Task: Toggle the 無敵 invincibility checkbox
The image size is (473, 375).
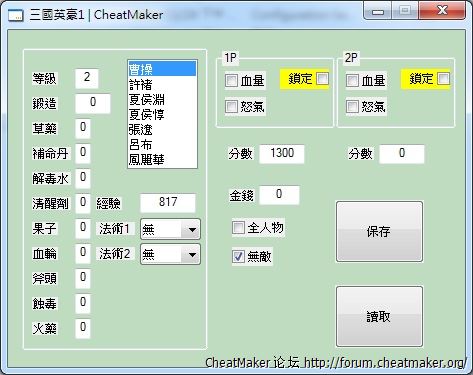Action: (238, 256)
